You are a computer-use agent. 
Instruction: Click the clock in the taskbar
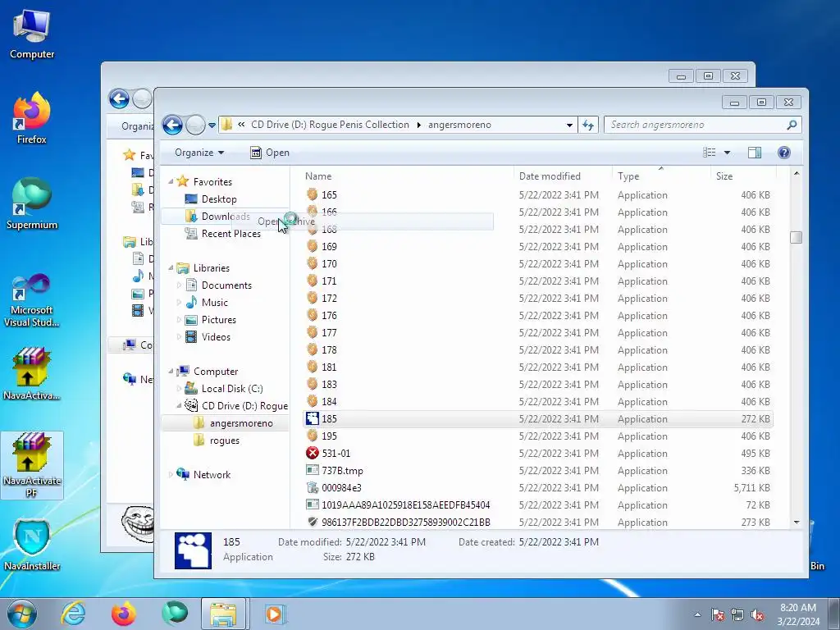[x=798, y=614]
